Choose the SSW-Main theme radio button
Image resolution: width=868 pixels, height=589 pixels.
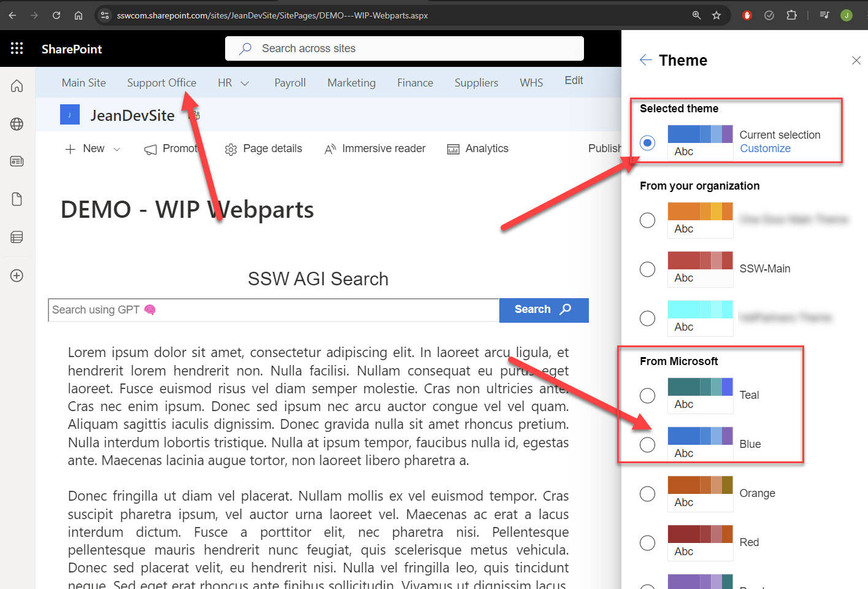tap(647, 269)
